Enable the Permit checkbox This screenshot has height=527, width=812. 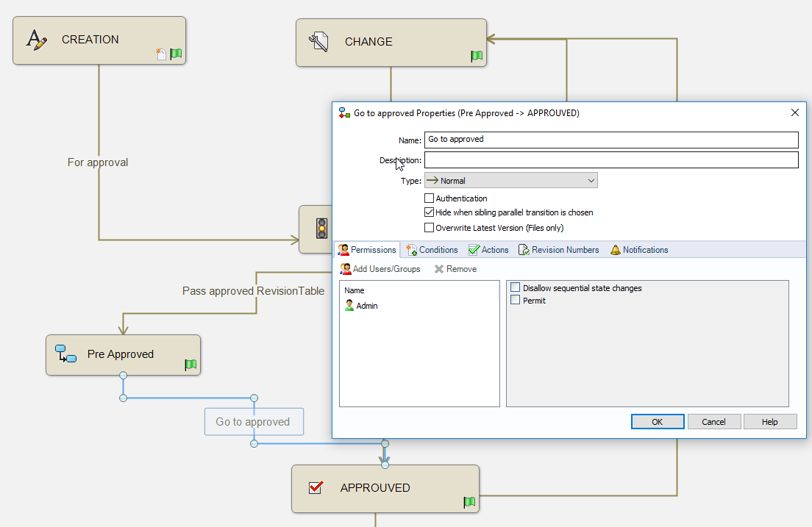(x=516, y=301)
